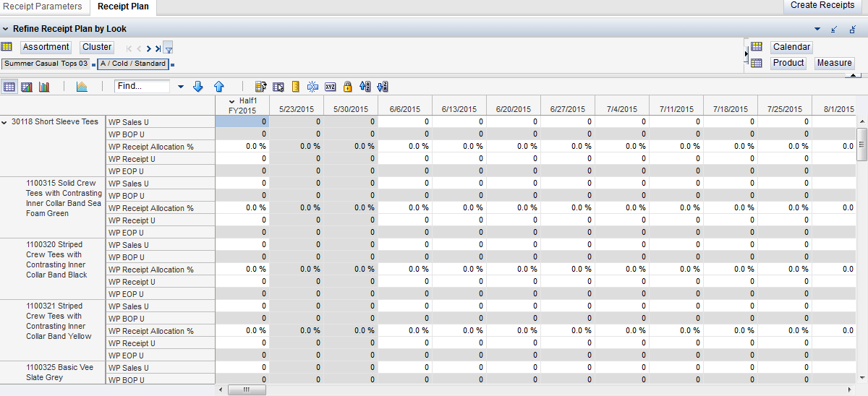The width and height of the screenshot is (868, 396).
Task: Click the Assortment dimension button
Action: point(46,47)
